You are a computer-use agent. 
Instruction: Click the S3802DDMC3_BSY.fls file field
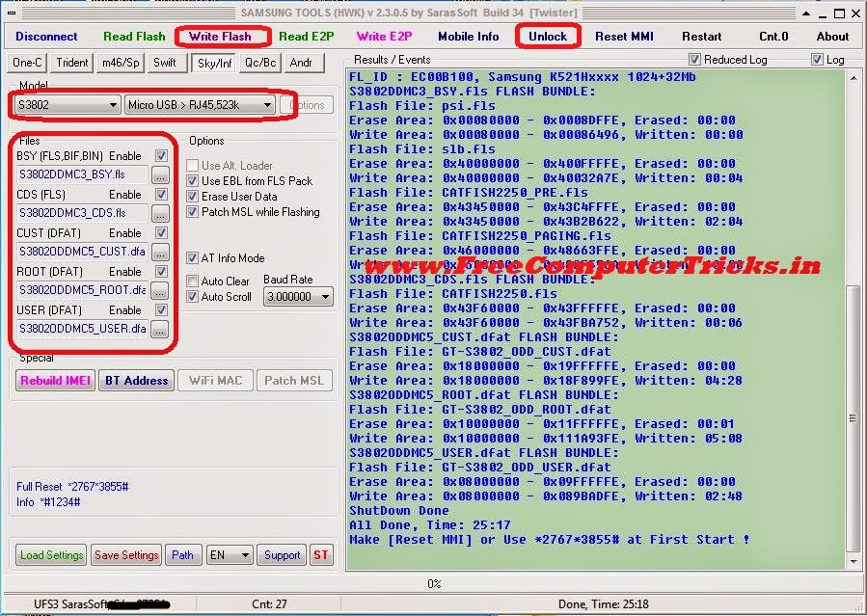tap(82, 174)
